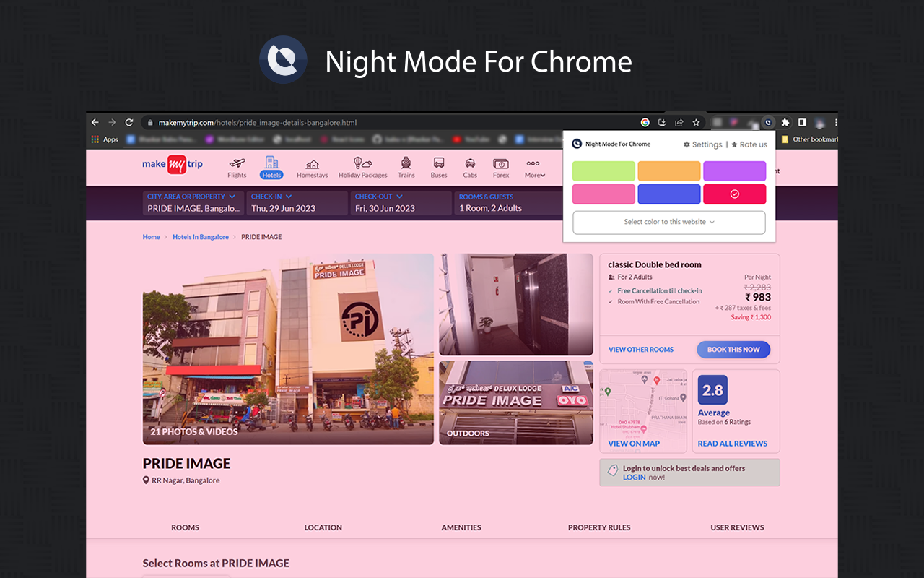The height and width of the screenshot is (578, 924).
Task: Open the Select color to this website dropdown
Action: 668,223
